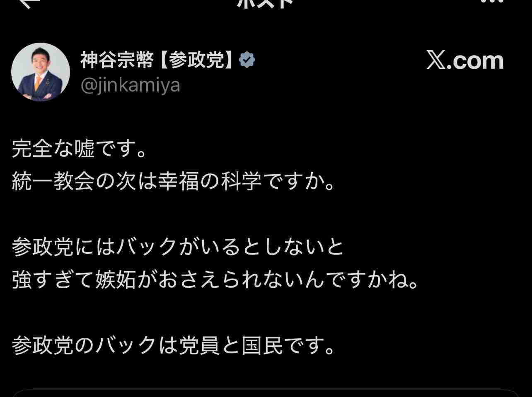The image size is (532, 397).
Task: Click the phrase 幸福の科学 in the post
Action: point(210,181)
